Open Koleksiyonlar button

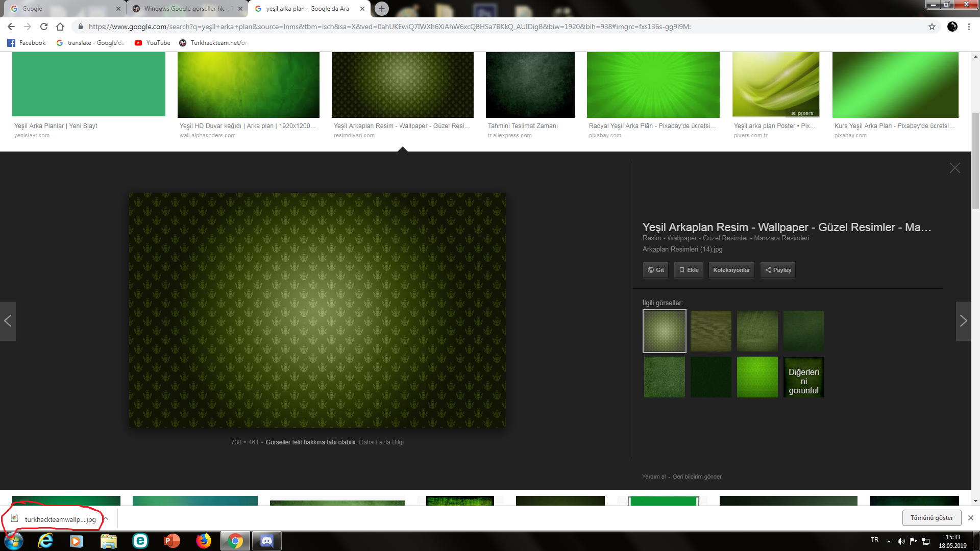pyautogui.click(x=731, y=270)
